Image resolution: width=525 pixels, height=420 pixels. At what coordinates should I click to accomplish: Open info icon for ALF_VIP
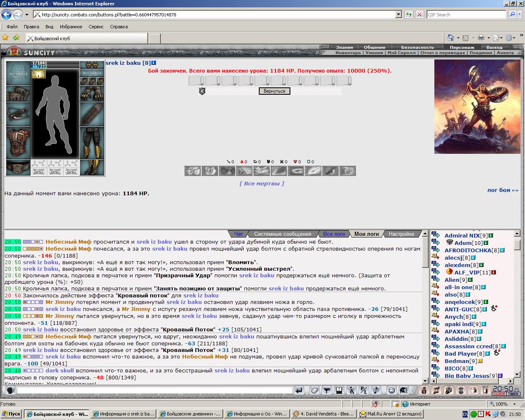pos(493,272)
